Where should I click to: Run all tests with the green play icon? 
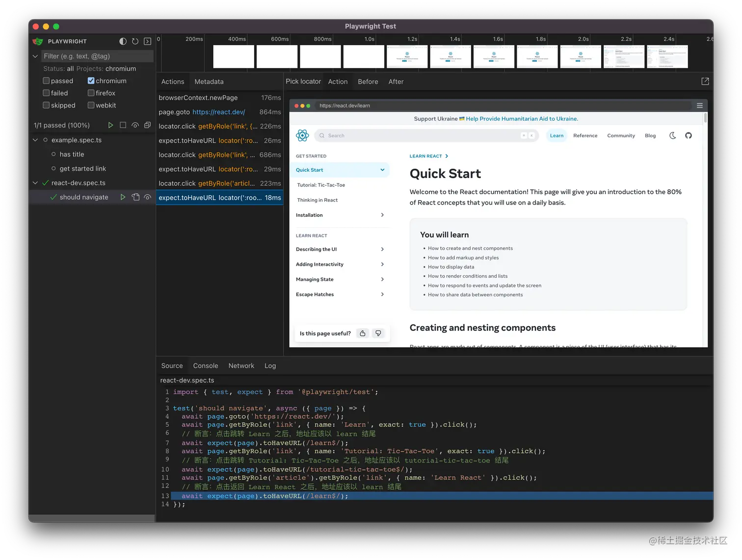tap(110, 125)
